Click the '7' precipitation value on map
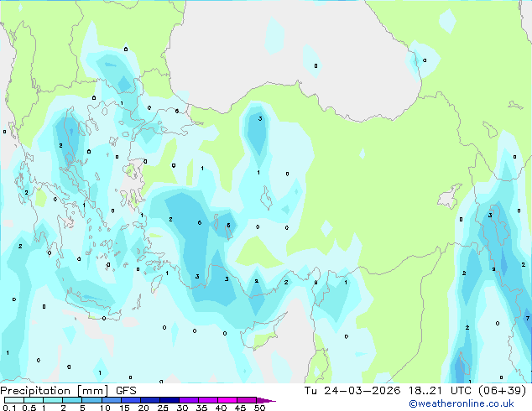This screenshot has height=411, width=532. (x=528, y=318)
